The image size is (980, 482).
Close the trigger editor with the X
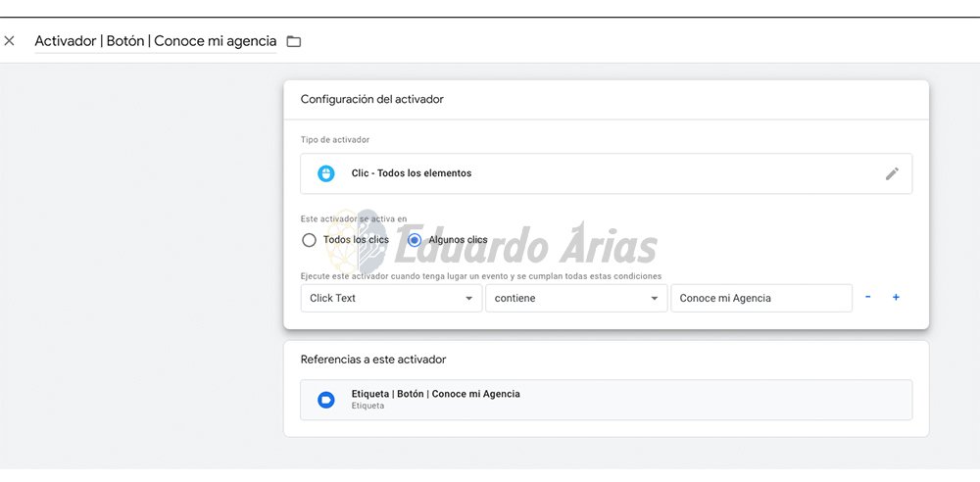pos(10,41)
